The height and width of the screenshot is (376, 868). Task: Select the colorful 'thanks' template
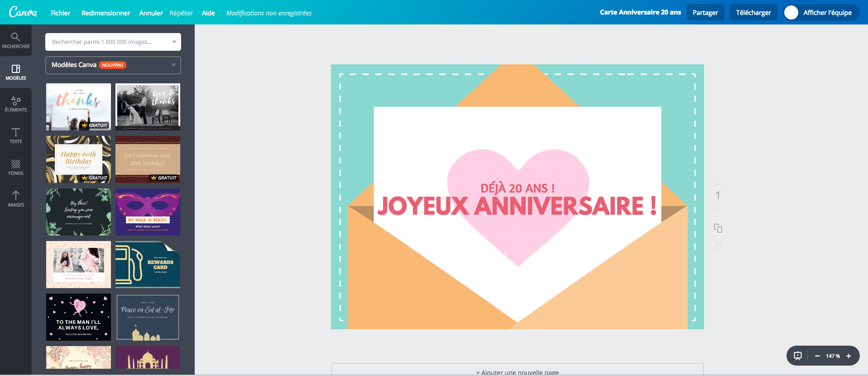point(78,107)
